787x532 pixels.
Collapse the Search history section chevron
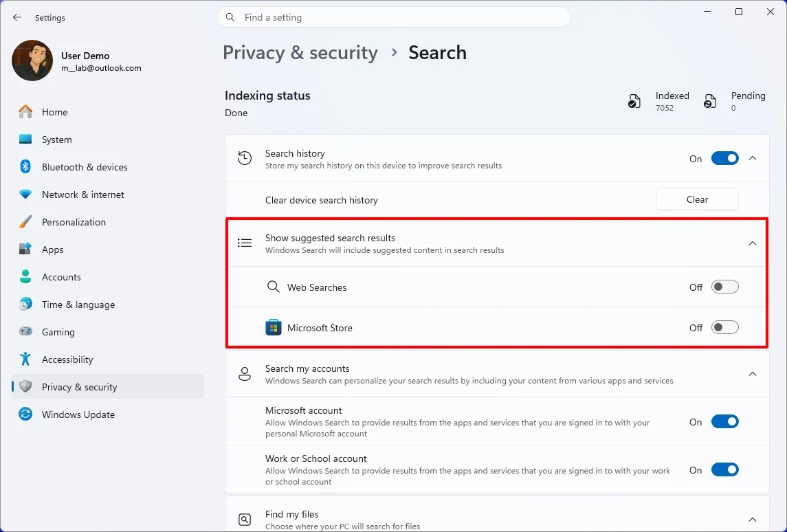[x=753, y=159]
